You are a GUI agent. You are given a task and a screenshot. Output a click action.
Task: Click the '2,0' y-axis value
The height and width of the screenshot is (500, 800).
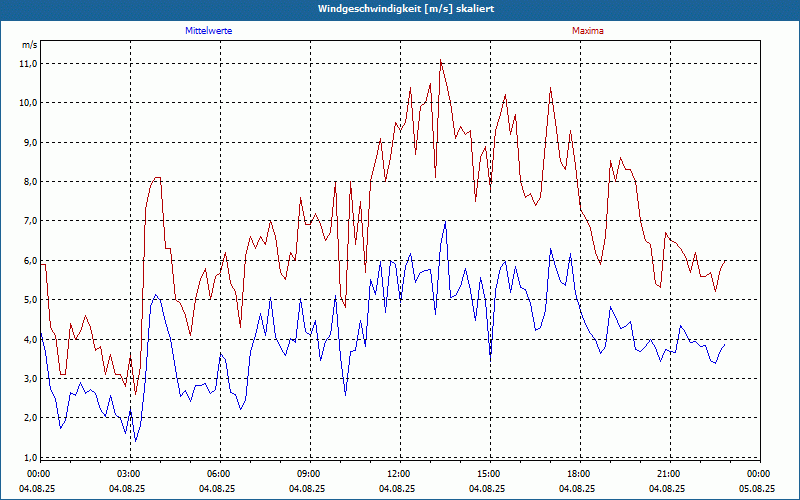point(30,418)
